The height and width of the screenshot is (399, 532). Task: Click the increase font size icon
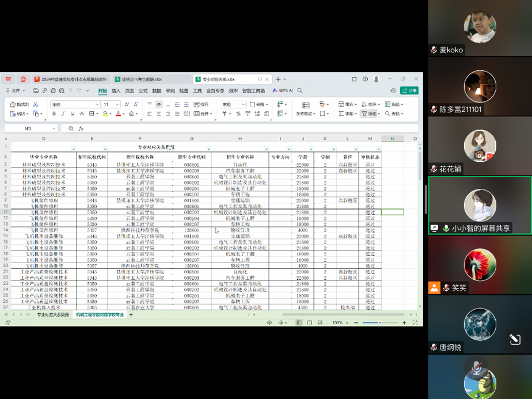127,104
